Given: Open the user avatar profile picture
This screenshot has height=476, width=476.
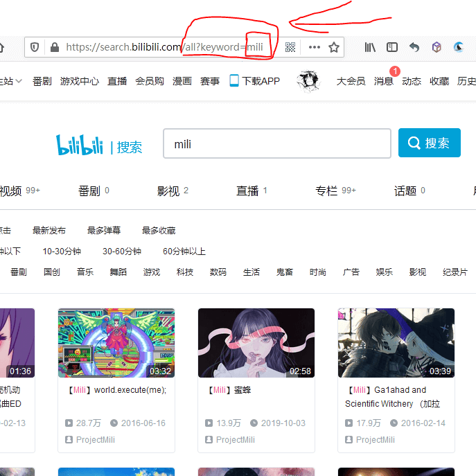Looking at the screenshot, I should tap(308, 81).
